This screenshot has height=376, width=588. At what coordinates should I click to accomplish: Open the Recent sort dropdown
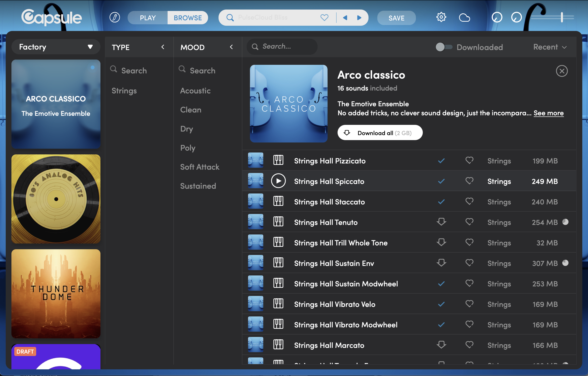tap(550, 47)
